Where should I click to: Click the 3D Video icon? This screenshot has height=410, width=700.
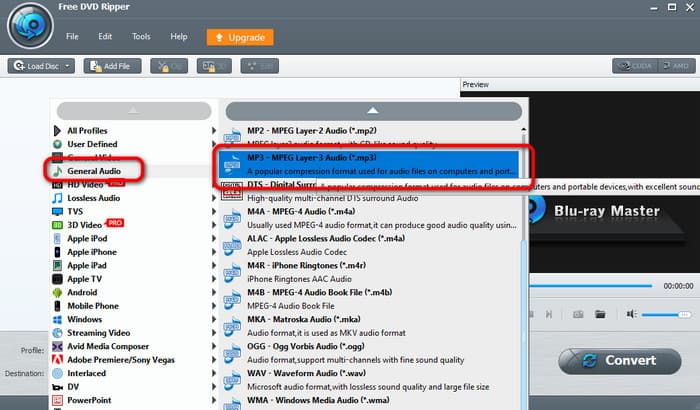point(57,225)
